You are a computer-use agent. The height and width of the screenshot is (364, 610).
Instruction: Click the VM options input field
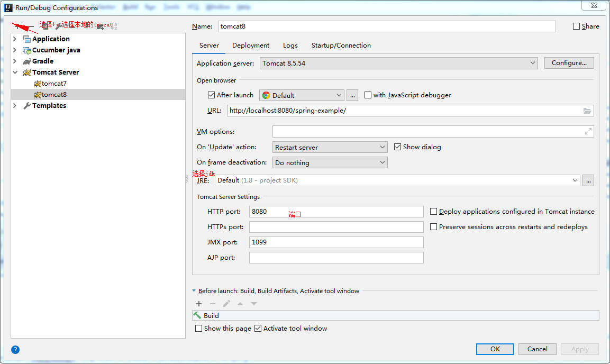pos(433,132)
